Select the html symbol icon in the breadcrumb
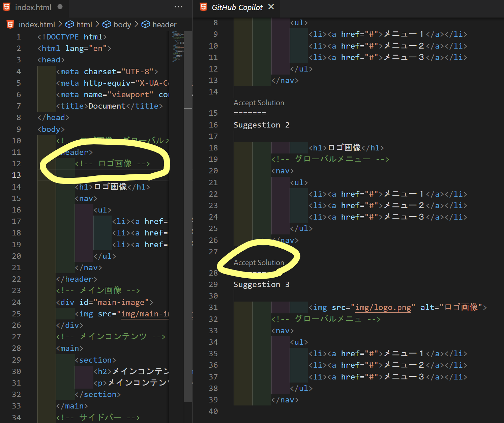 (x=69, y=24)
